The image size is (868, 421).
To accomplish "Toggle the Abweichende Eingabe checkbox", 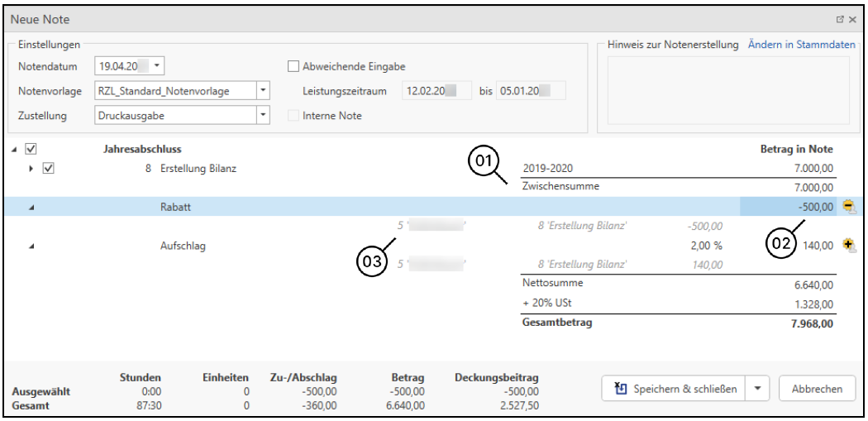I will (x=293, y=66).
